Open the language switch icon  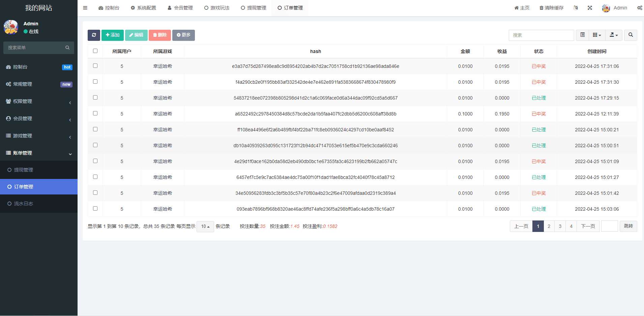click(576, 8)
